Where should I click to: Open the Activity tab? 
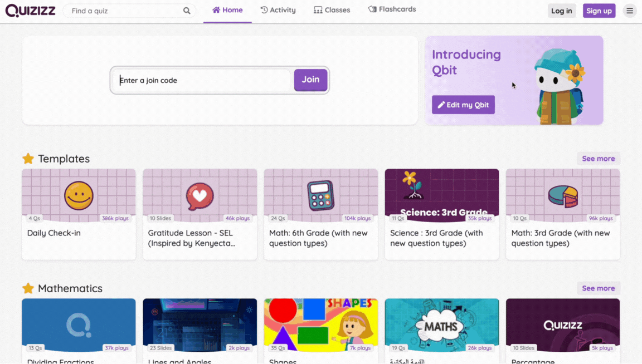coord(278,10)
